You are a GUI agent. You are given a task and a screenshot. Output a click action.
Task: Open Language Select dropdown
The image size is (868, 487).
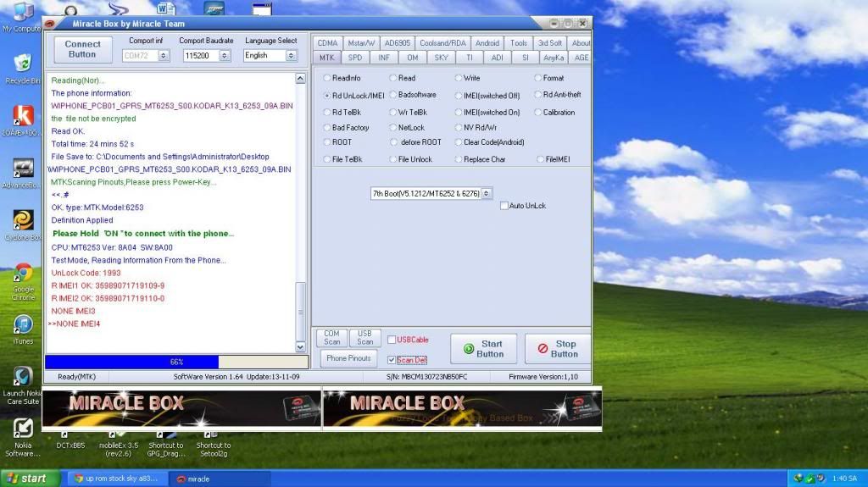(291, 55)
